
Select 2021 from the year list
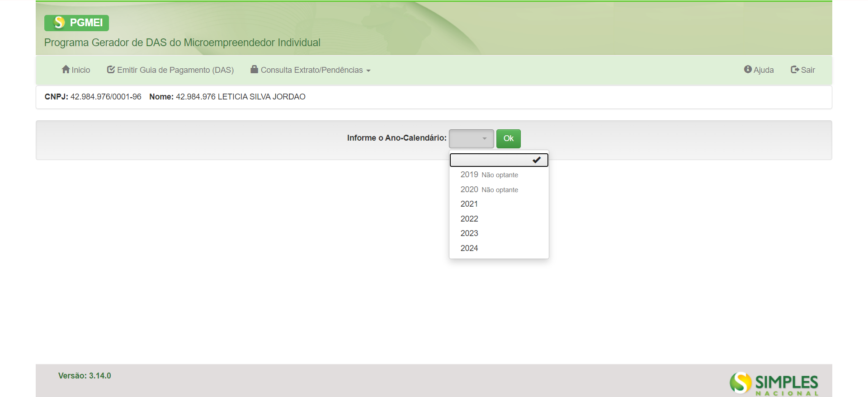coord(499,204)
